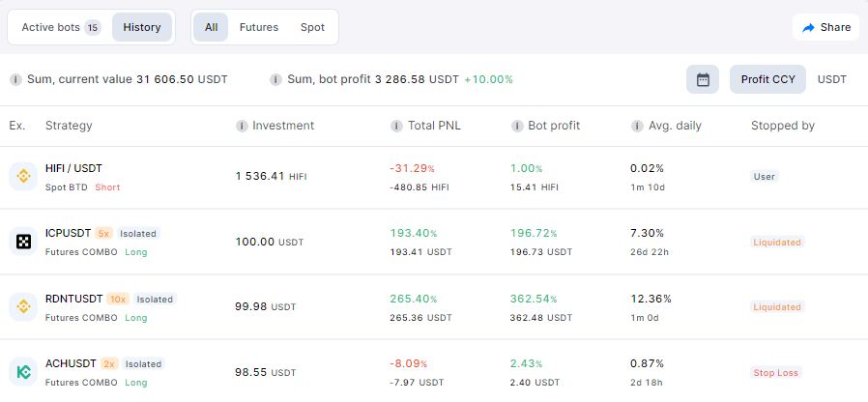
Task: Select the History tab
Action: [x=142, y=27]
